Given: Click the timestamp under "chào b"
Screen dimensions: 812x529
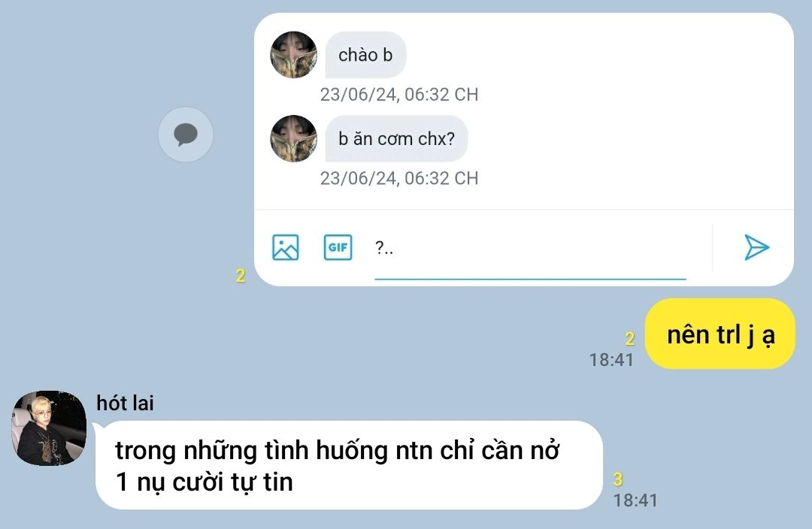Looking at the screenshot, I should click(398, 95).
